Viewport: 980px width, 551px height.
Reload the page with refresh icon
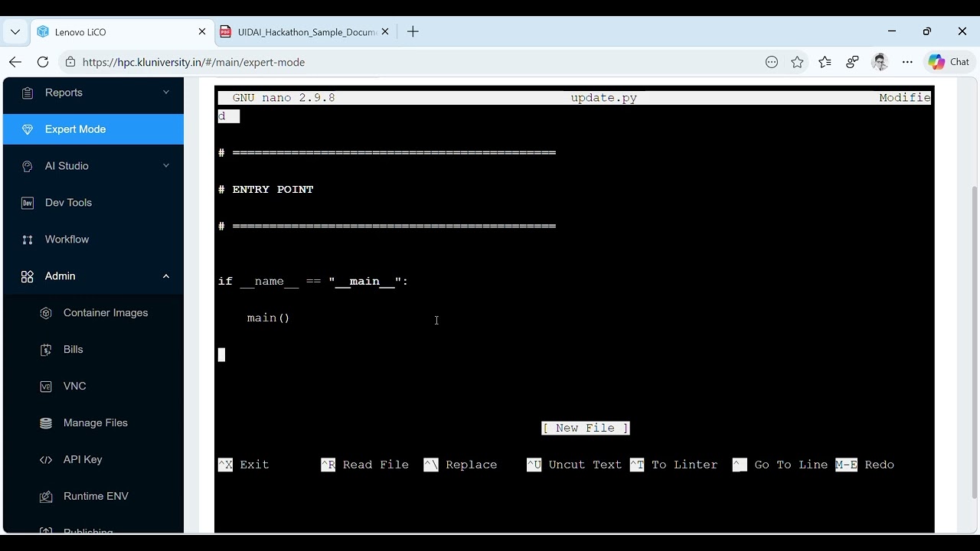(43, 62)
